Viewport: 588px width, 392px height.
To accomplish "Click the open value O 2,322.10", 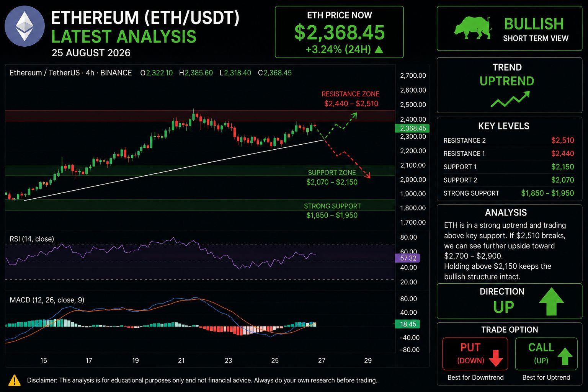I will coord(157,73).
